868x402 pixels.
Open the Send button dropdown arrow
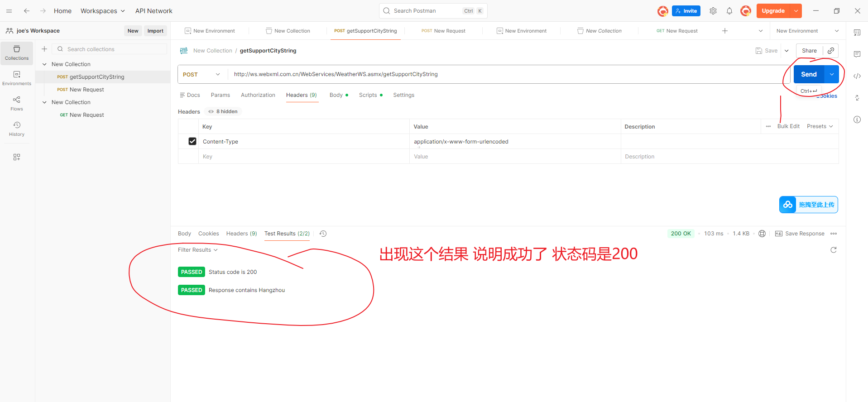(x=832, y=74)
